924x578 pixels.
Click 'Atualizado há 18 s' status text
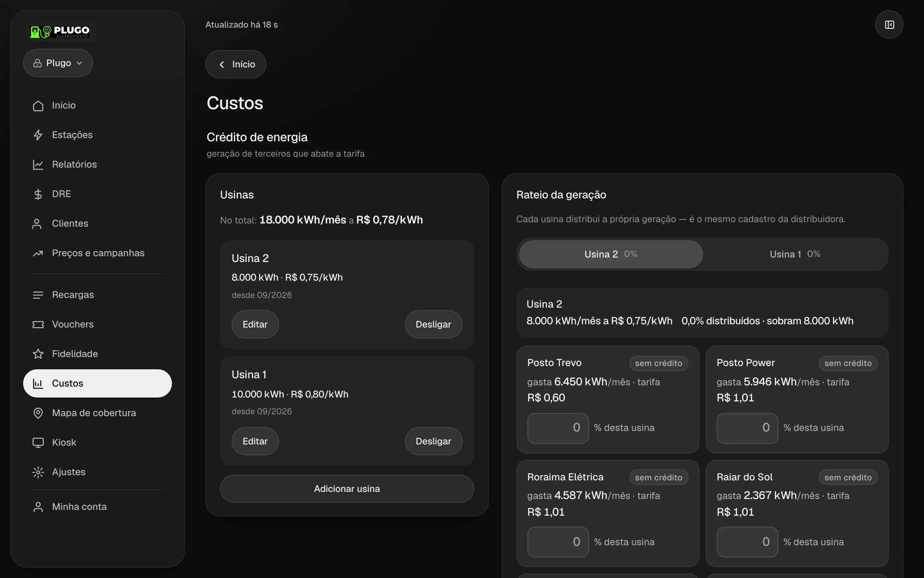click(241, 25)
